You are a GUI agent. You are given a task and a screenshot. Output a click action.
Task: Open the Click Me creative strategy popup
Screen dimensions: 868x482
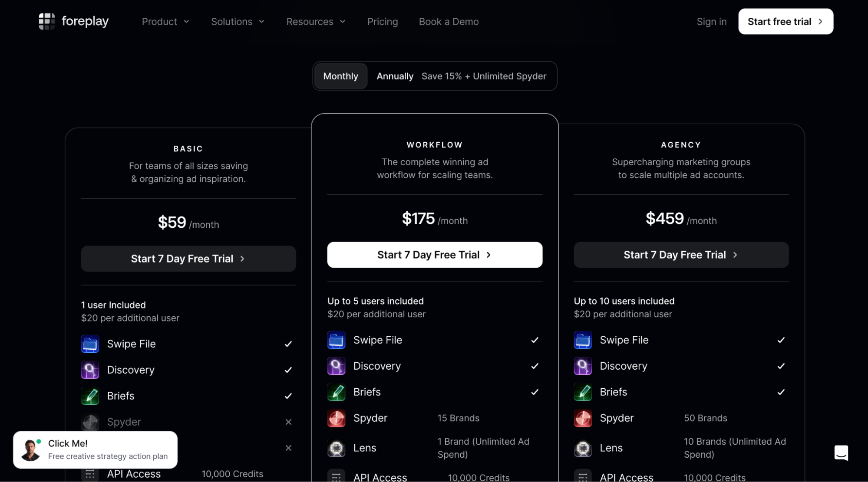click(x=95, y=450)
